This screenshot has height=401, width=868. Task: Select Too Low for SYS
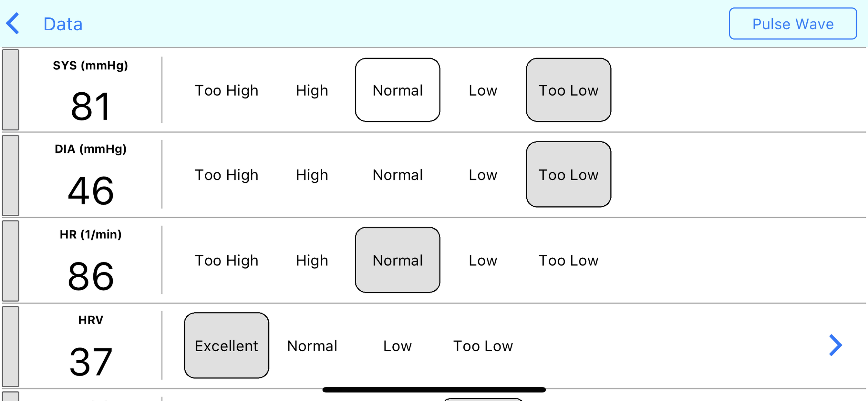[x=568, y=90]
